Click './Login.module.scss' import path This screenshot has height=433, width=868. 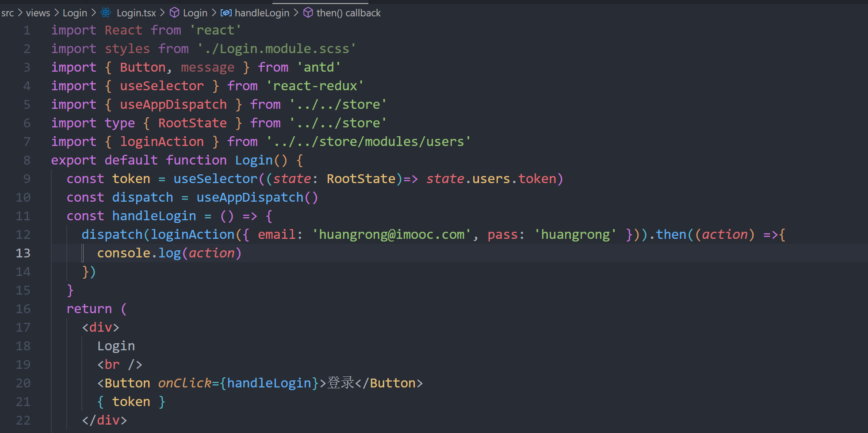coord(276,49)
